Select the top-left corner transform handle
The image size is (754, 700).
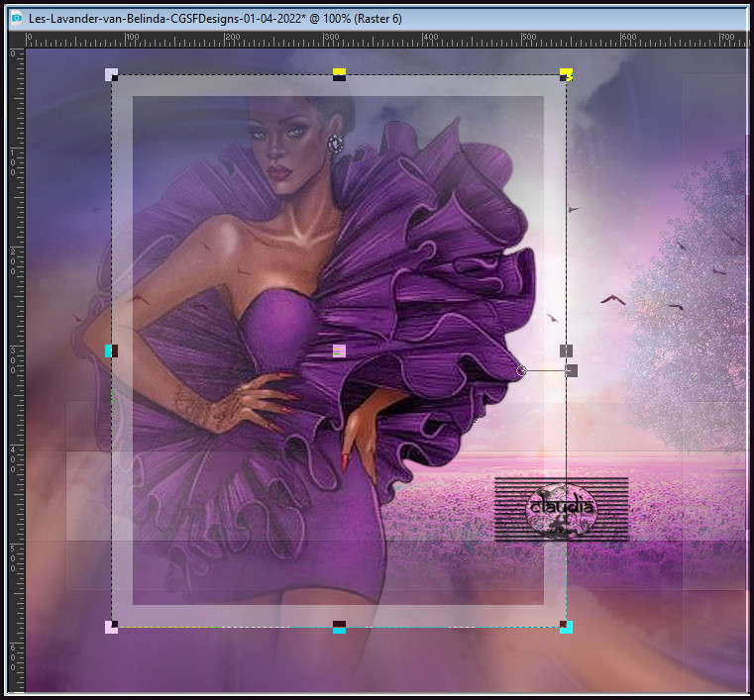tap(112, 75)
